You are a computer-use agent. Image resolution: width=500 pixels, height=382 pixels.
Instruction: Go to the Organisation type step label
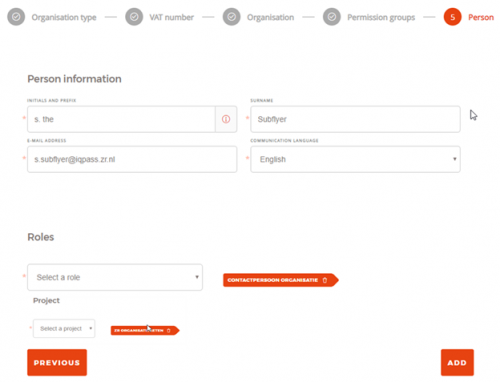pyautogui.click(x=64, y=17)
